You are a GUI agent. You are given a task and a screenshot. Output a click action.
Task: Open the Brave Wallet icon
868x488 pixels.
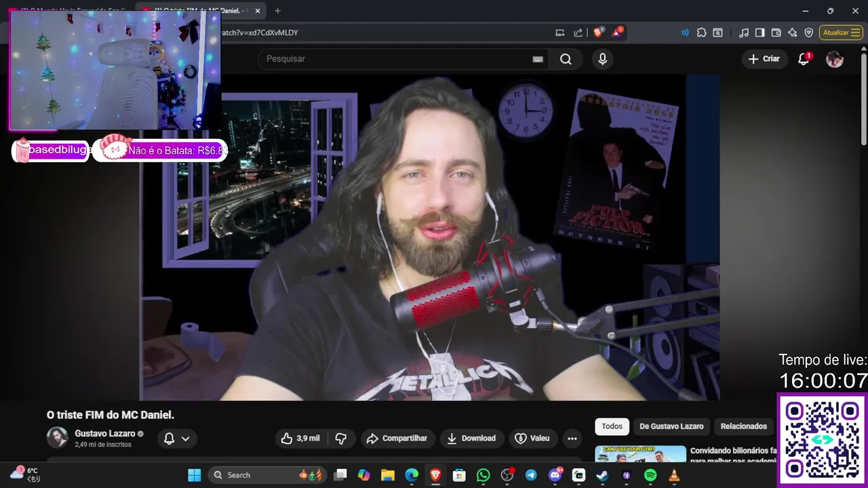(x=776, y=33)
